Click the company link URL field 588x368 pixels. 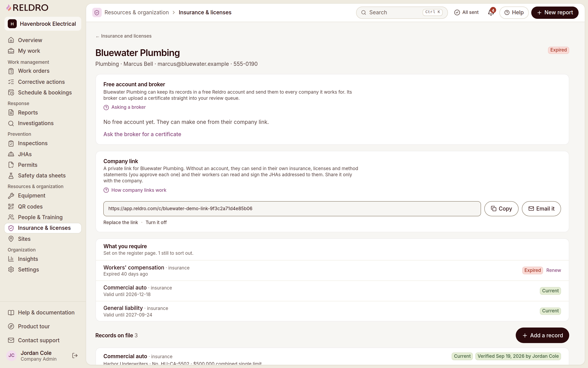[x=292, y=209]
